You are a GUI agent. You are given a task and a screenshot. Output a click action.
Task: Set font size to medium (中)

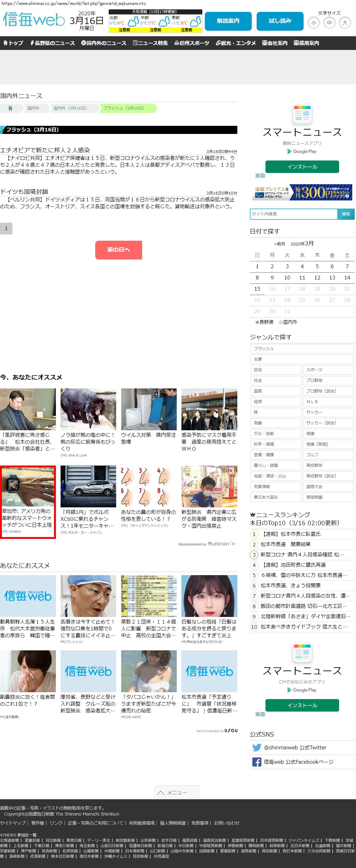[329, 23]
